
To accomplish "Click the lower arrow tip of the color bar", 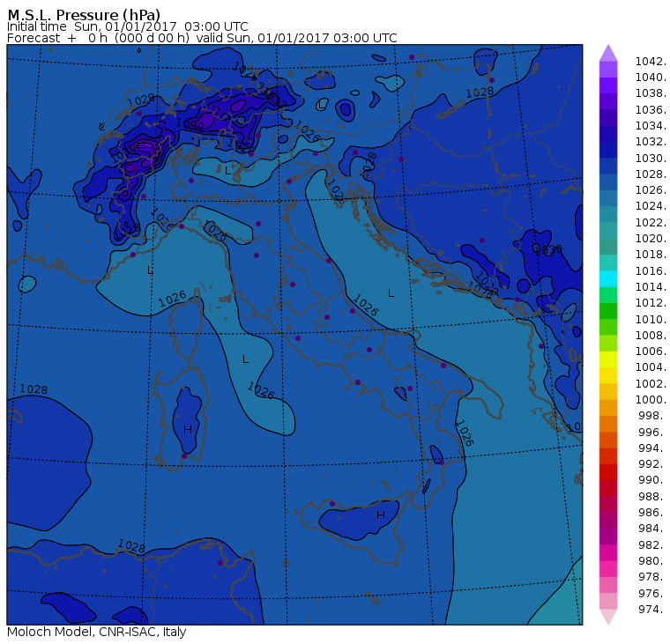I will tap(608, 617).
